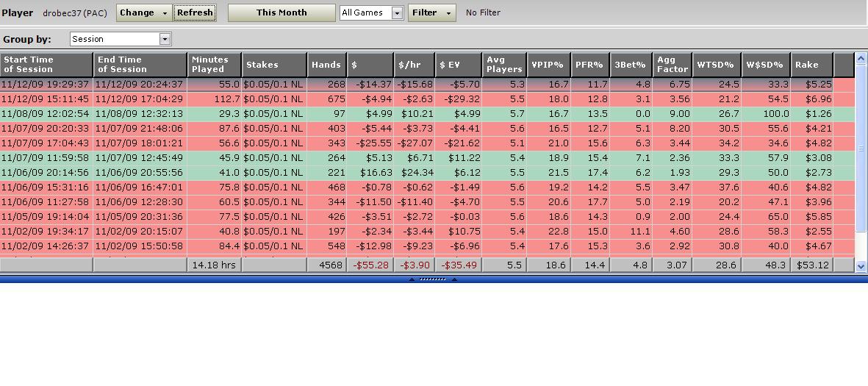Sort by Avg Players column header

pyautogui.click(x=504, y=65)
